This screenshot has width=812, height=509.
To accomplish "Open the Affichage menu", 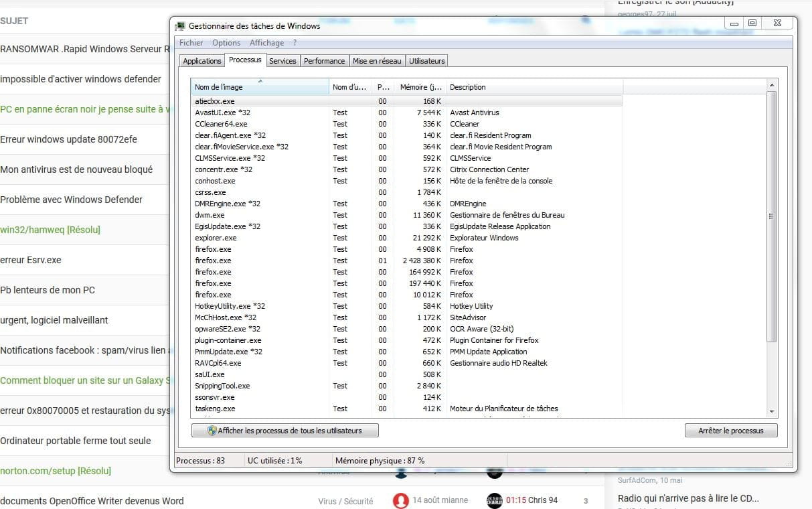I will coord(266,43).
